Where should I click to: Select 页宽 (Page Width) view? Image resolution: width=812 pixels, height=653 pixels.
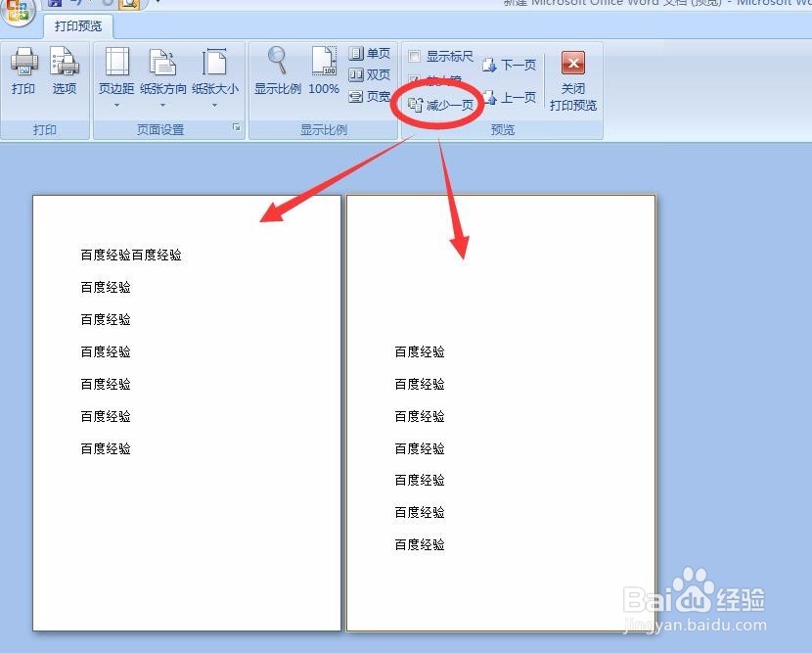370,97
